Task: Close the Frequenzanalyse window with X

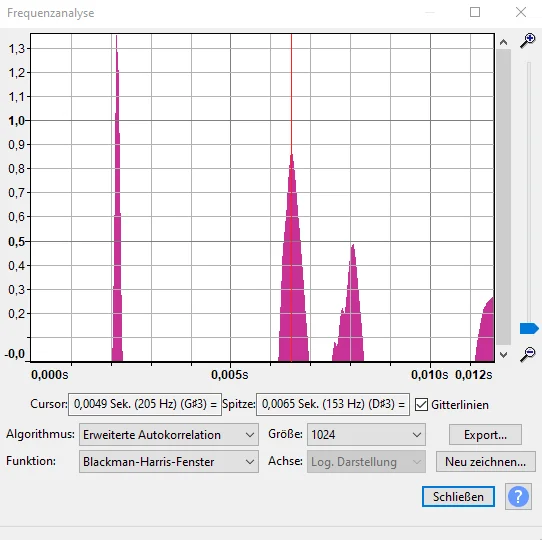Action: point(521,12)
